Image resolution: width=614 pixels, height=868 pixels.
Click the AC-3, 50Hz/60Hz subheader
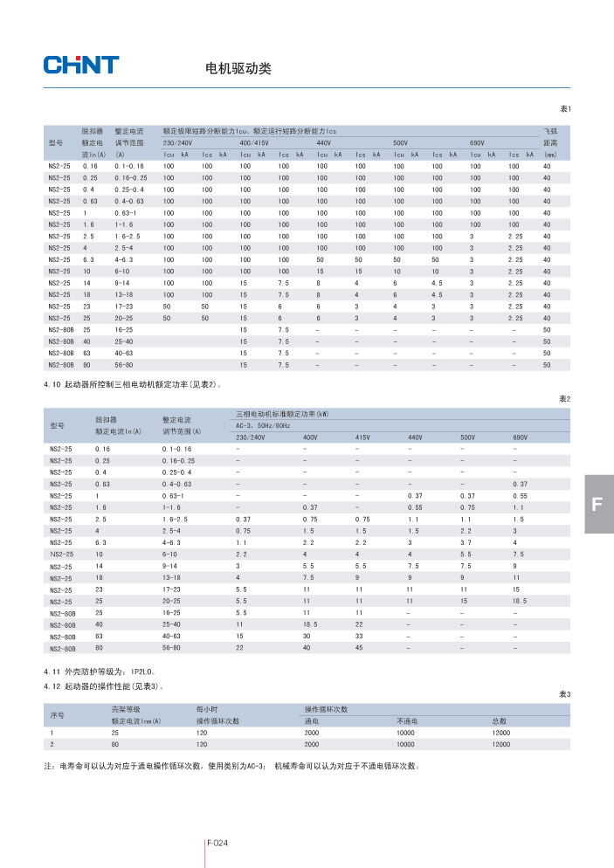[x=263, y=425]
